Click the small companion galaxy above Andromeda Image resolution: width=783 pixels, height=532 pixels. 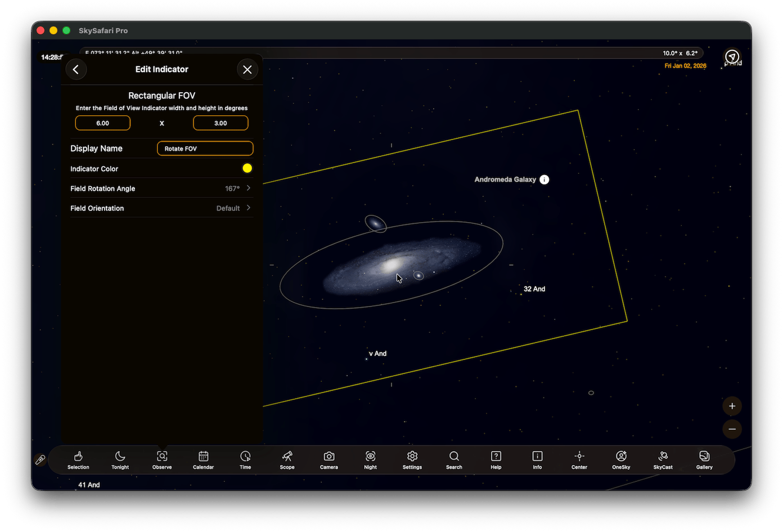tap(376, 224)
